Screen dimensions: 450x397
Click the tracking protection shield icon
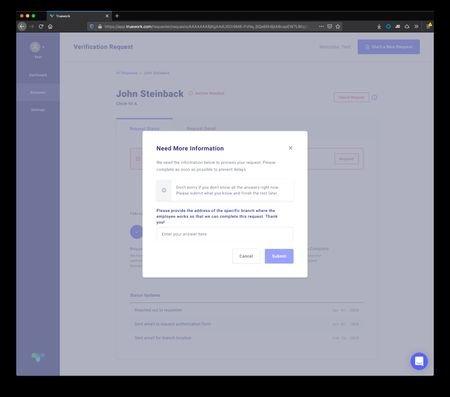[92, 26]
